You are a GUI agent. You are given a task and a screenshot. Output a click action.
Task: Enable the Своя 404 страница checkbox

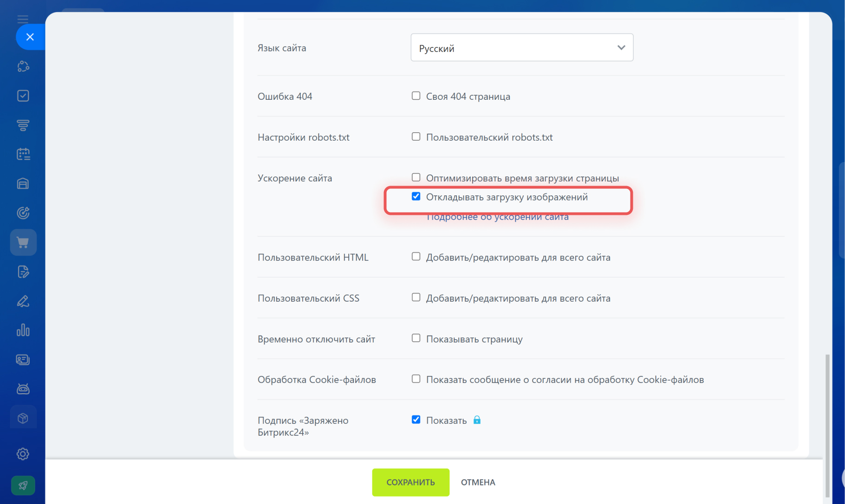coord(416,96)
